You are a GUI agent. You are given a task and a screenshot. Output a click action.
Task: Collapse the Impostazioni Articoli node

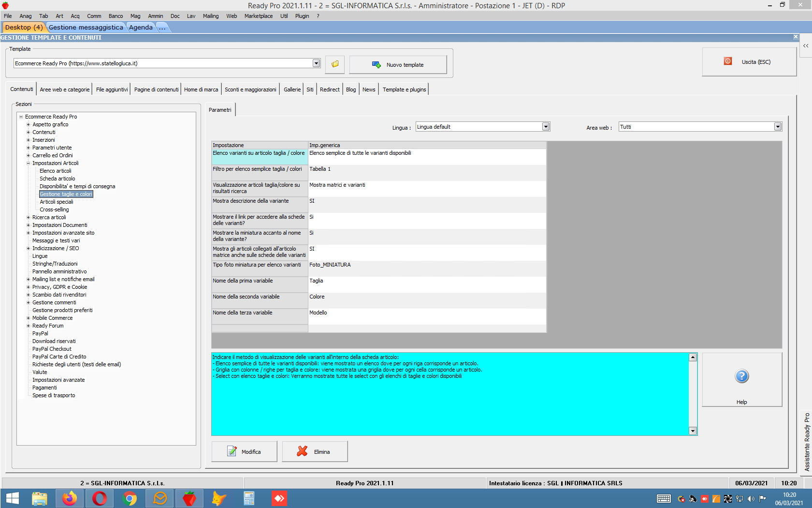28,163
